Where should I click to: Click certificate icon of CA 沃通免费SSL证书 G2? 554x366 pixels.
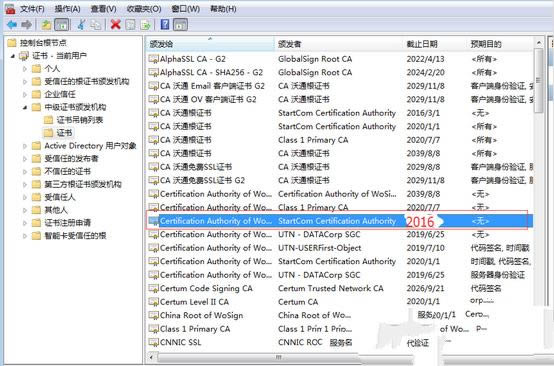(154, 180)
